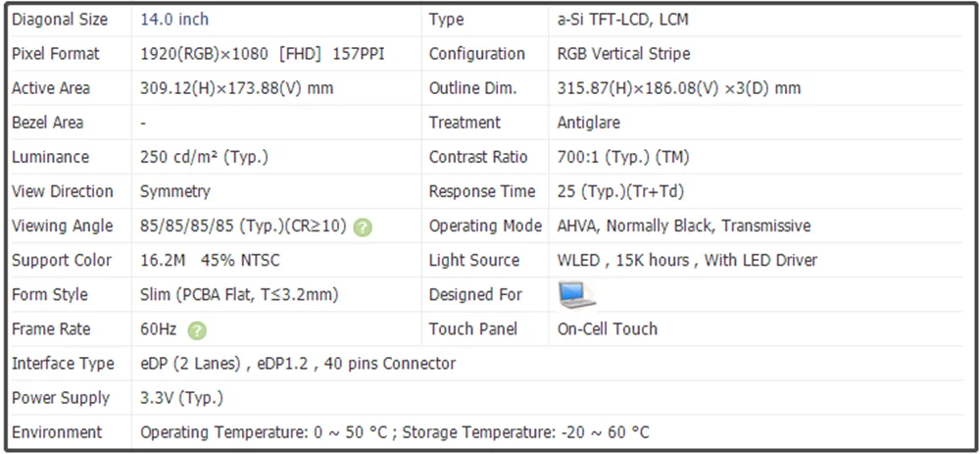Click the Diagonal Size label
The height and width of the screenshot is (454, 980).
tap(60, 20)
